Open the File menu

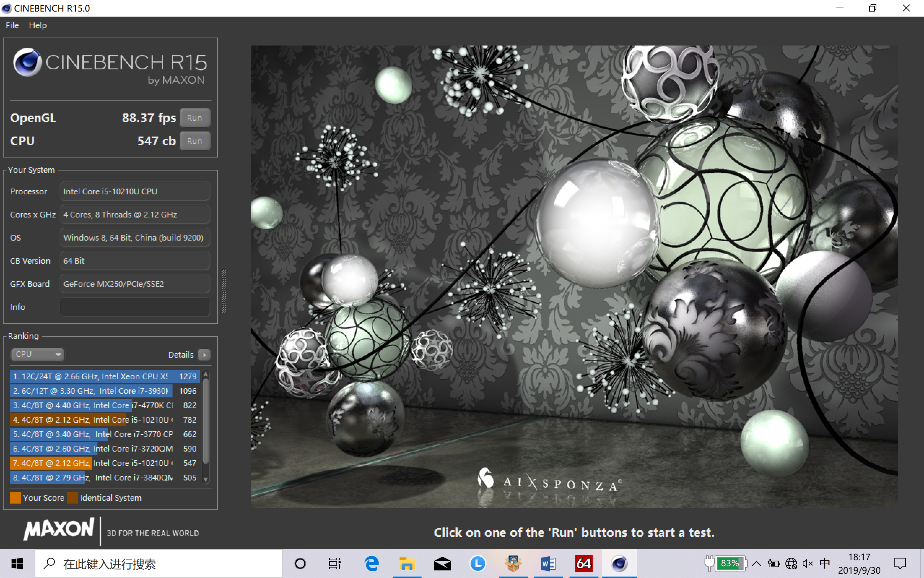click(x=12, y=25)
